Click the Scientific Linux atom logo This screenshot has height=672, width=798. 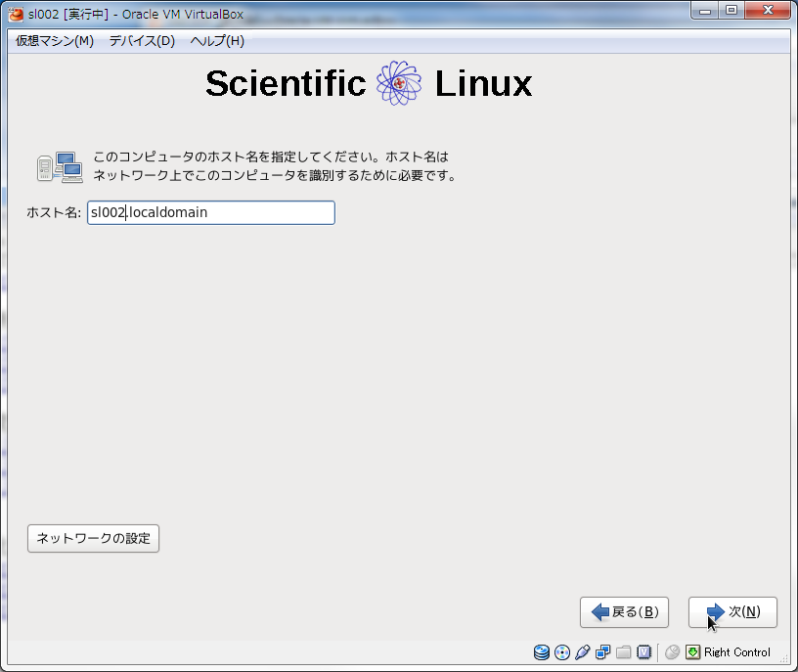(x=399, y=83)
